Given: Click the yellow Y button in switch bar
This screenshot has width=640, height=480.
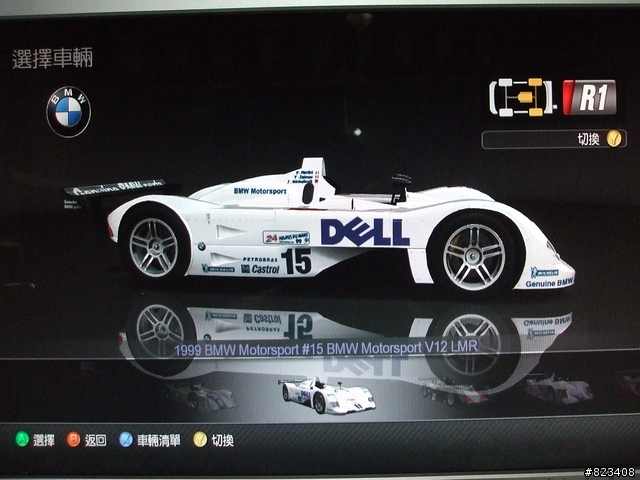Looking at the screenshot, I should [613, 139].
